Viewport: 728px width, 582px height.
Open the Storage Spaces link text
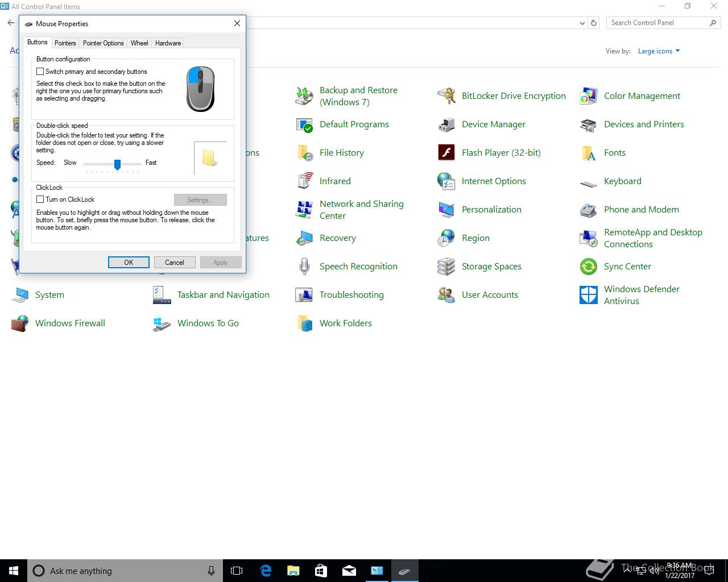(491, 267)
